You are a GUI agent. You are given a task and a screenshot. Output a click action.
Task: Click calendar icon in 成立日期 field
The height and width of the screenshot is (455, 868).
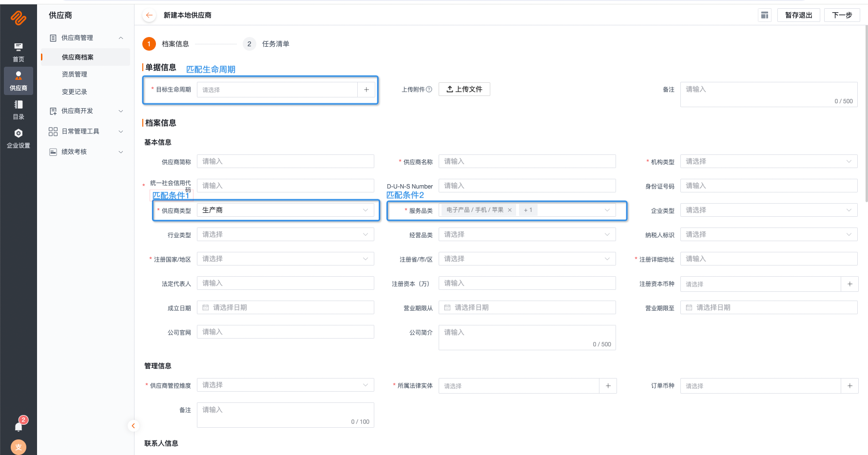coord(206,307)
